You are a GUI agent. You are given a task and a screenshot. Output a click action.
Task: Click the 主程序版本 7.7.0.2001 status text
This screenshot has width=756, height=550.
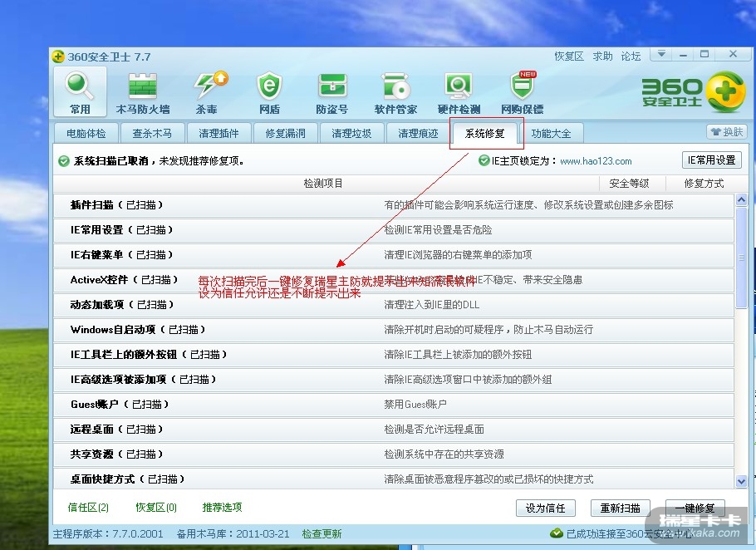point(108,533)
